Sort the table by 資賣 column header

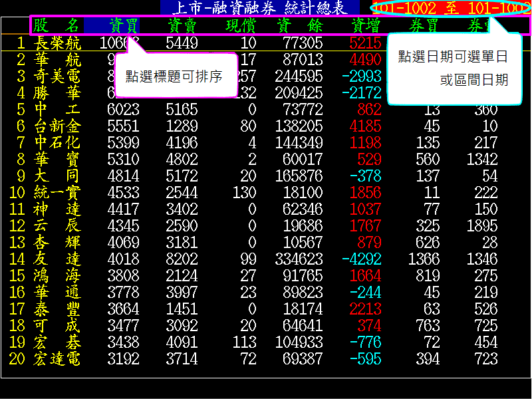tap(182, 26)
